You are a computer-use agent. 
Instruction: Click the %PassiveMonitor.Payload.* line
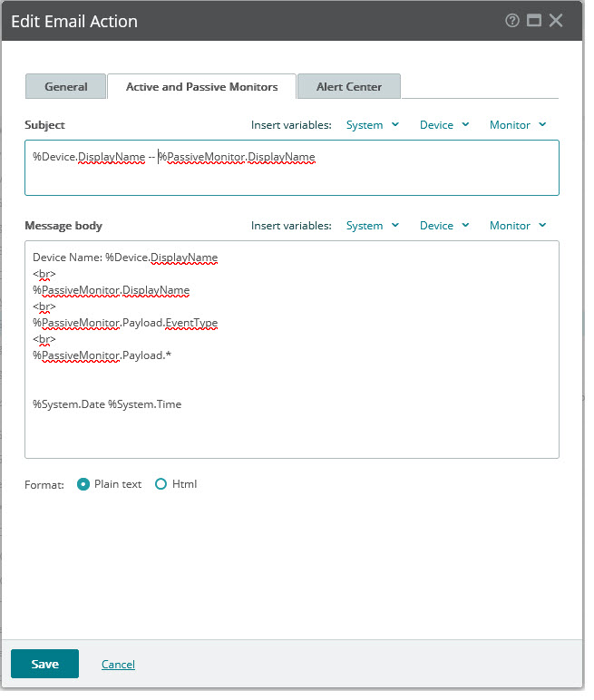pyautogui.click(x=102, y=355)
